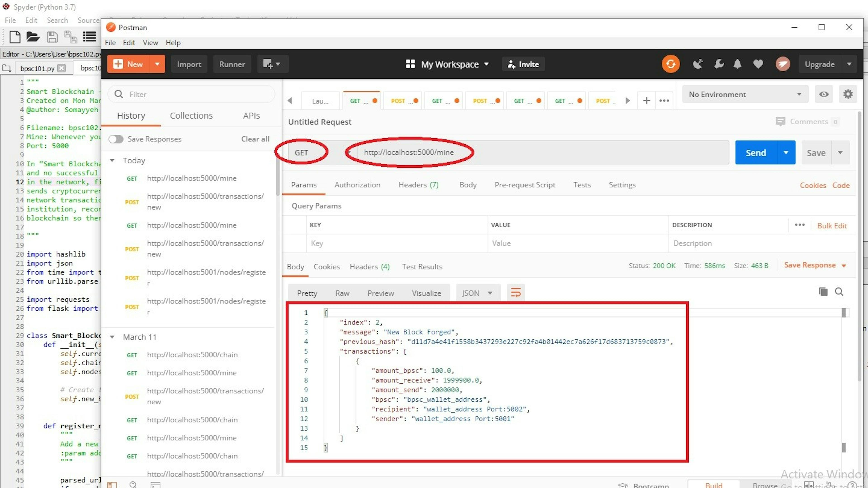Toggle the Save Responses switch
Viewport: 868px width, 488px height.
[x=116, y=139]
